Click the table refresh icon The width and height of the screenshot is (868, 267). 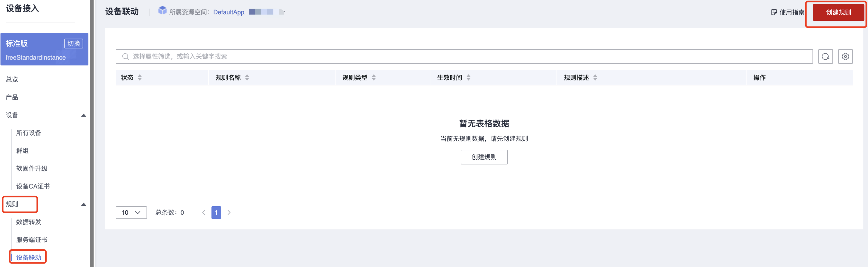(x=825, y=57)
